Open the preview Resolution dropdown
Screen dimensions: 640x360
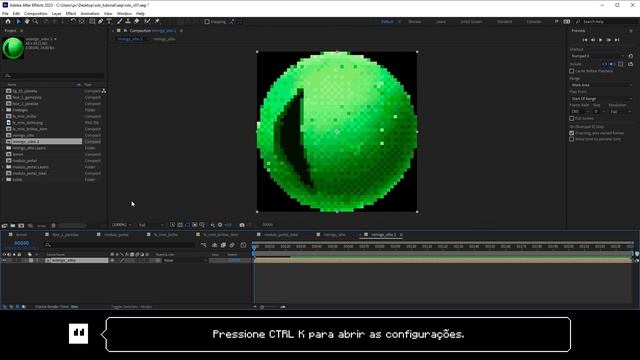pos(620,111)
